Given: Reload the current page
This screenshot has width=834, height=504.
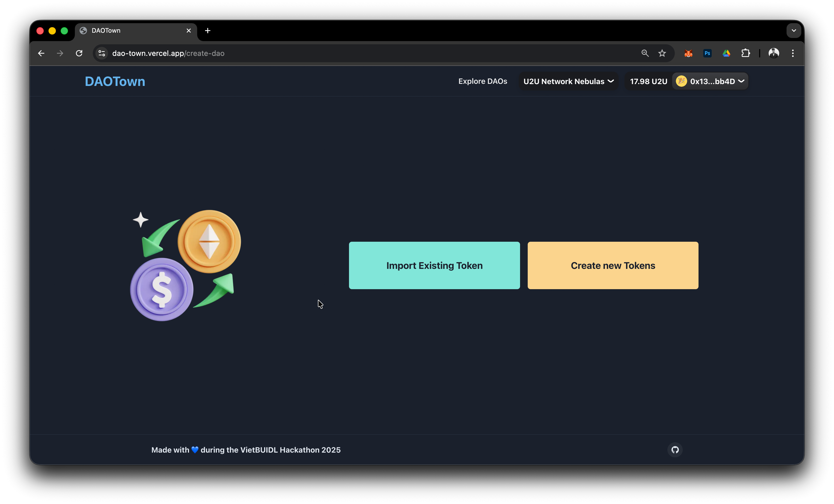Looking at the screenshot, I should tap(79, 53).
